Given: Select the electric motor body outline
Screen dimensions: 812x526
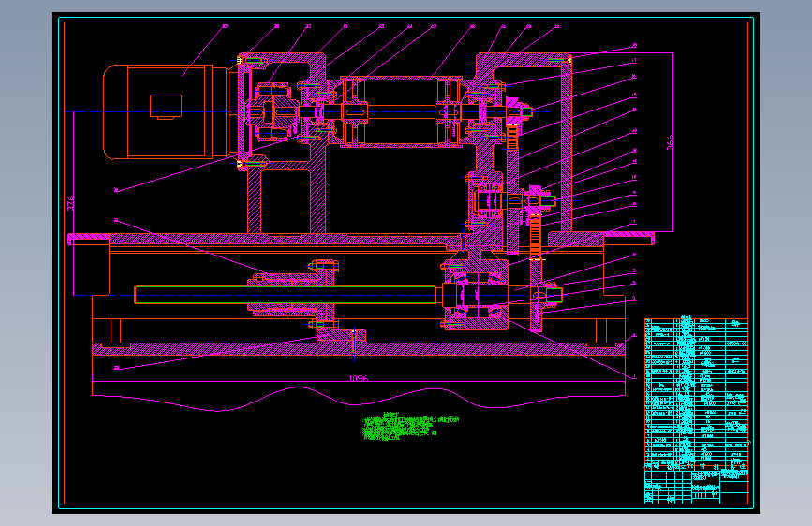Looking at the screenshot, I should click(x=166, y=111).
